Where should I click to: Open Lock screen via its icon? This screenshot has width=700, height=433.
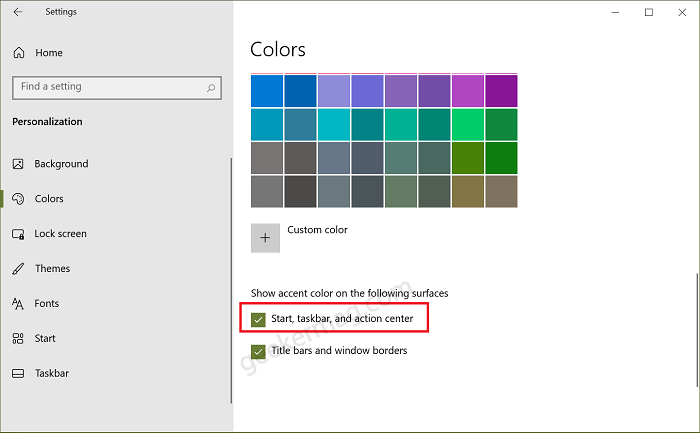18,234
